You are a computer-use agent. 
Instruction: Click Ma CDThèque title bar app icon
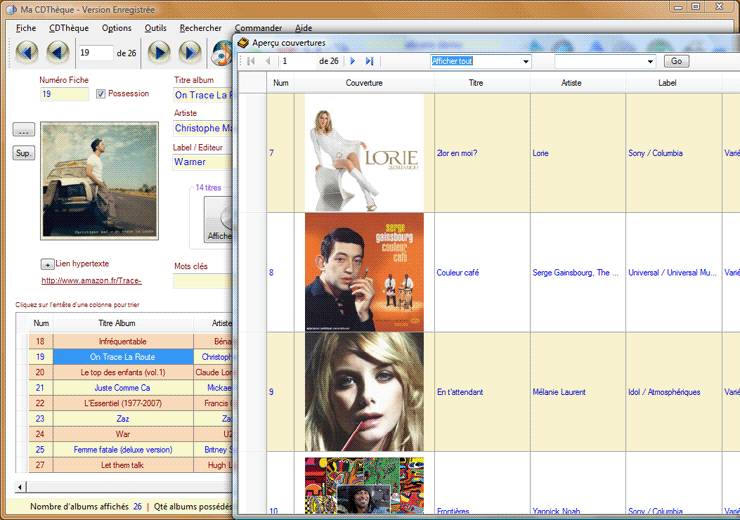[x=11, y=9]
